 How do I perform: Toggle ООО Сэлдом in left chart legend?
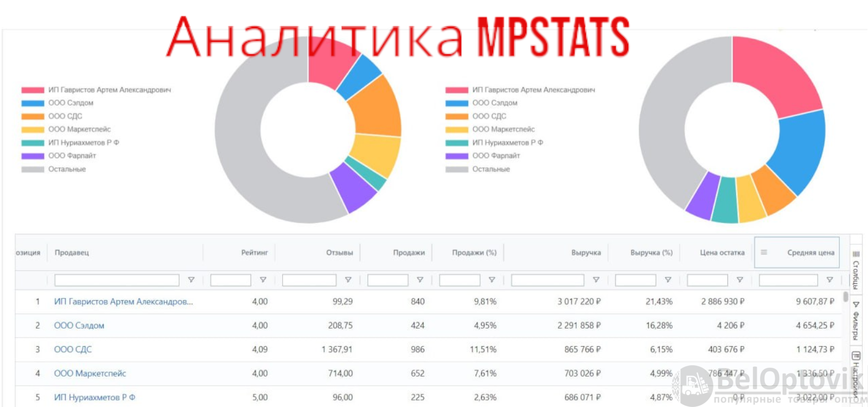click(71, 103)
